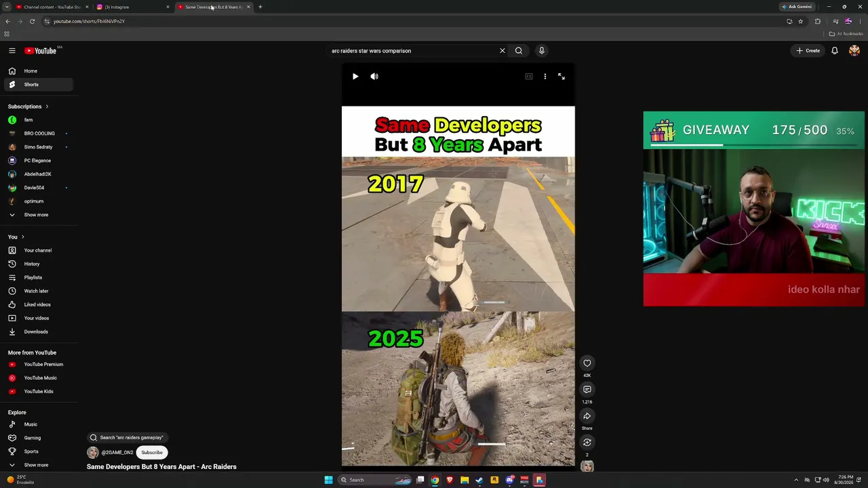Open Playlists in the sidebar
Image resolution: width=868 pixels, height=488 pixels.
click(x=39, y=278)
